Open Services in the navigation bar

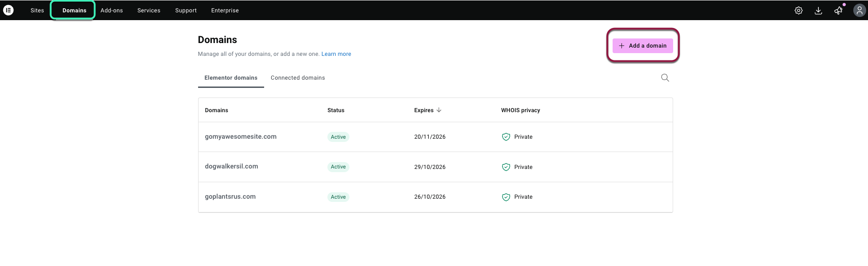pos(149,11)
